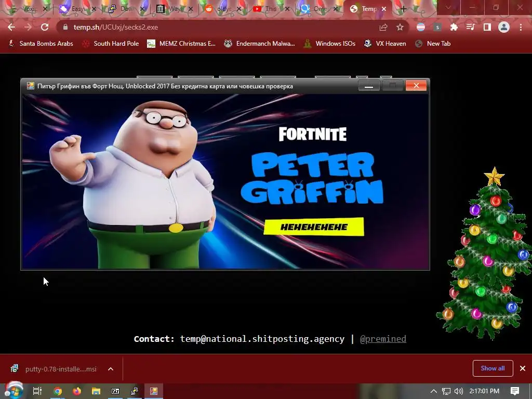The image size is (532, 399).
Task: Open New Tab bookmark
Action: coord(433,44)
